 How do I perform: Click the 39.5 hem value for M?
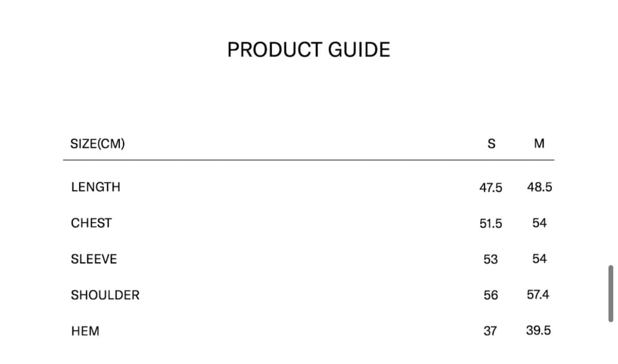538,331
